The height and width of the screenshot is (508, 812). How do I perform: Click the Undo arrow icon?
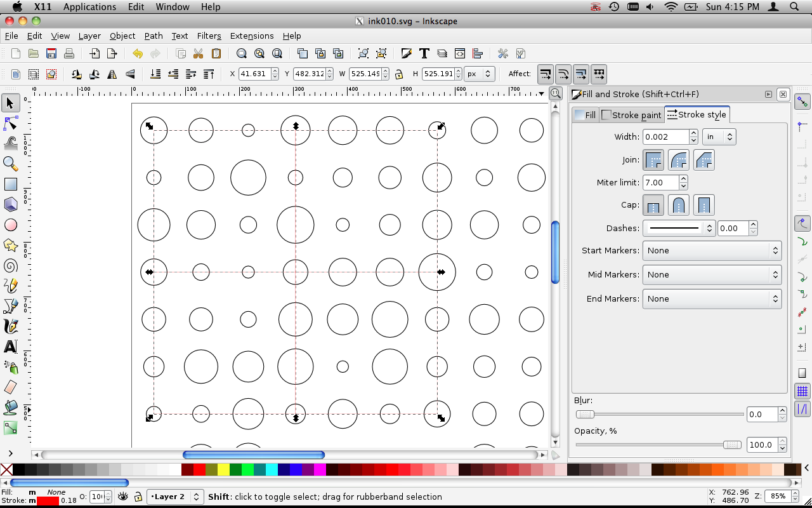(x=138, y=54)
